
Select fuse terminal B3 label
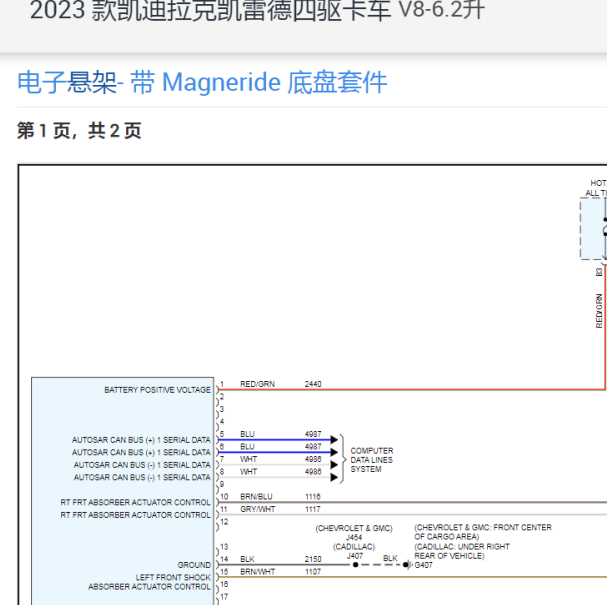click(x=599, y=272)
